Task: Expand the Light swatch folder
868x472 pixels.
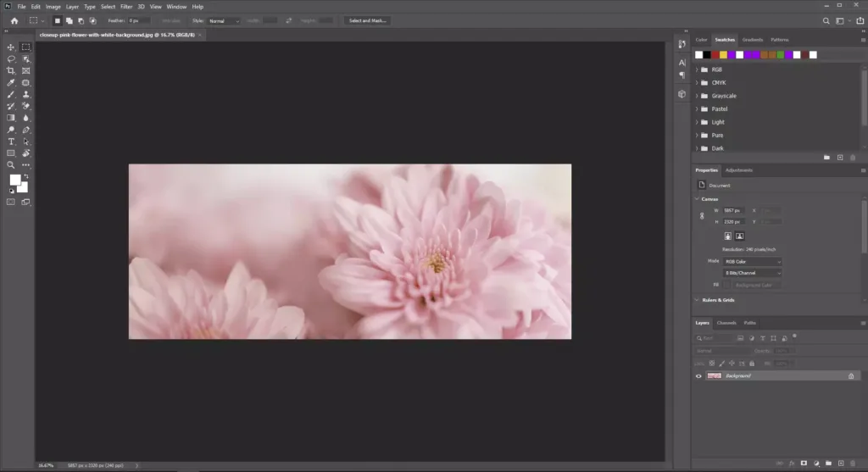Action: click(697, 122)
